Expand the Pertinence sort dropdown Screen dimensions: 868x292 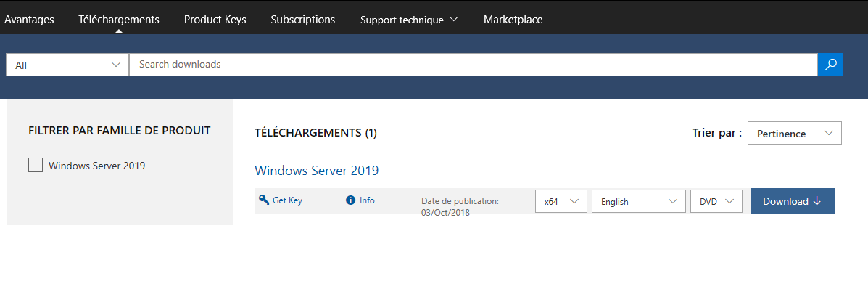794,134
